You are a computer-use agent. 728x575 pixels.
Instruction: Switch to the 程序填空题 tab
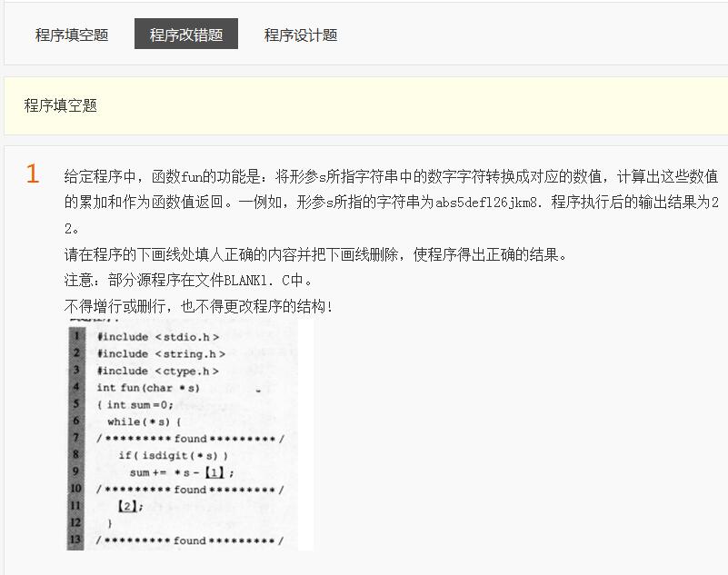72,35
